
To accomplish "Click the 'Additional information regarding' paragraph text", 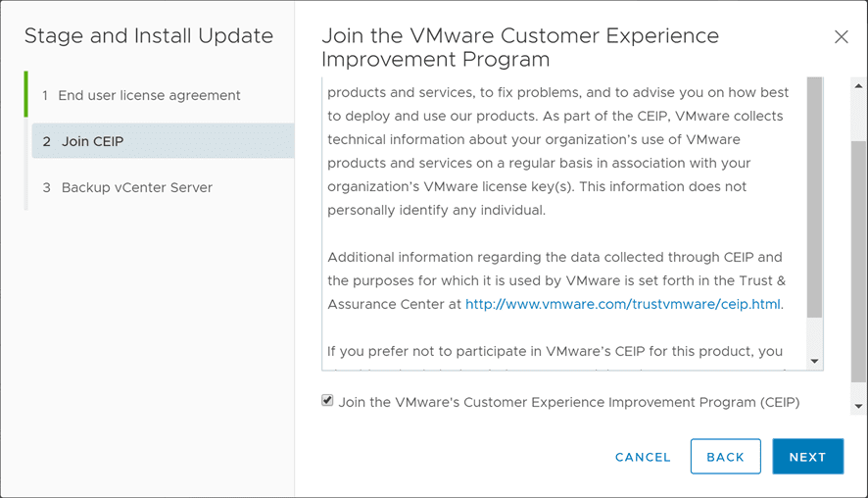I will [x=555, y=257].
